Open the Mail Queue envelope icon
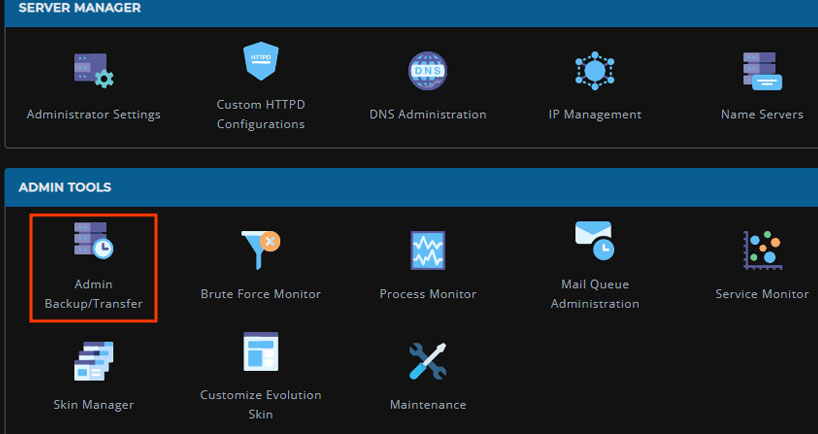The width and height of the screenshot is (818, 434). pyautogui.click(x=595, y=240)
